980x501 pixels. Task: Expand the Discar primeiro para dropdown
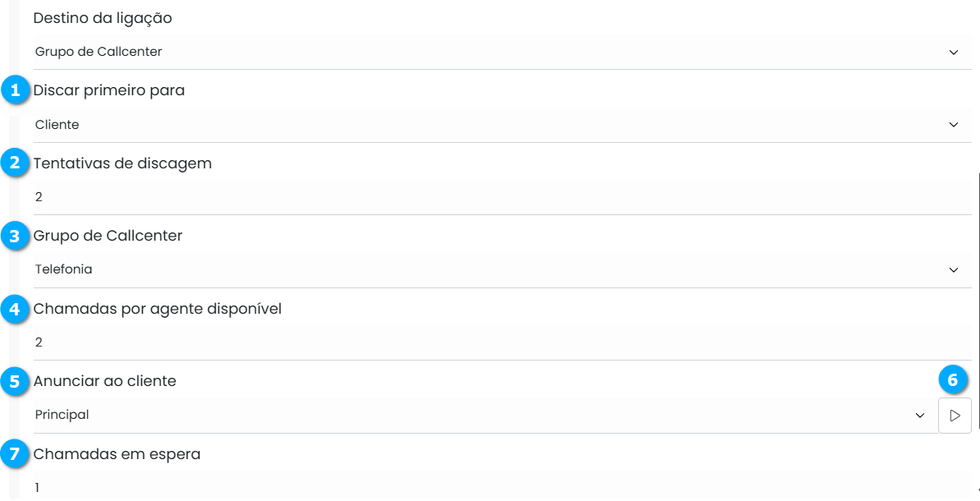pyautogui.click(x=492, y=125)
